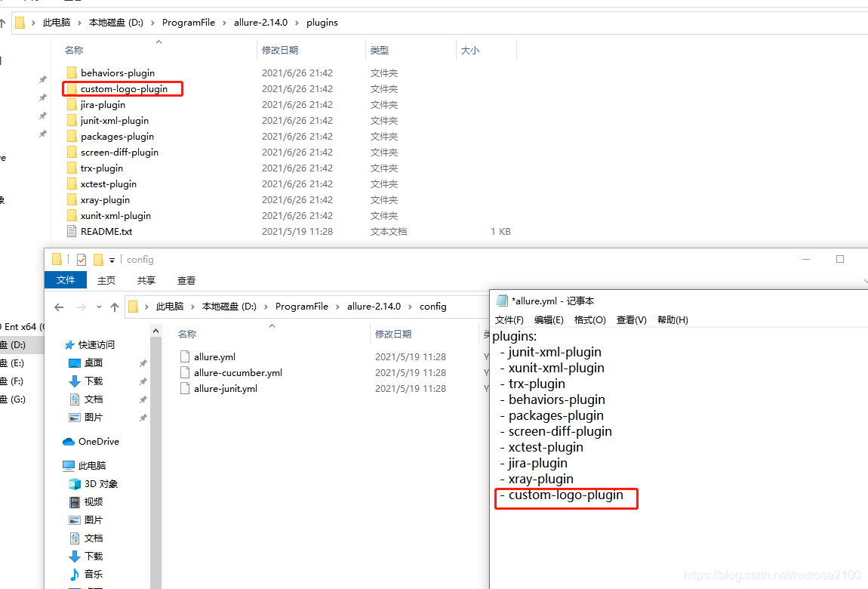Sort plugins list by 类型 column
The image size is (868, 589).
(x=379, y=51)
